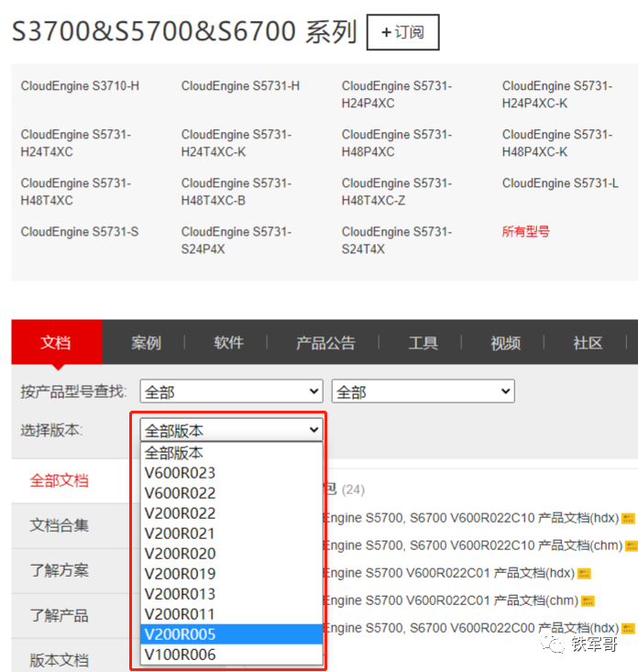The height and width of the screenshot is (672, 638).
Task: Click the 订阅 subscribe button
Action: [x=402, y=32]
